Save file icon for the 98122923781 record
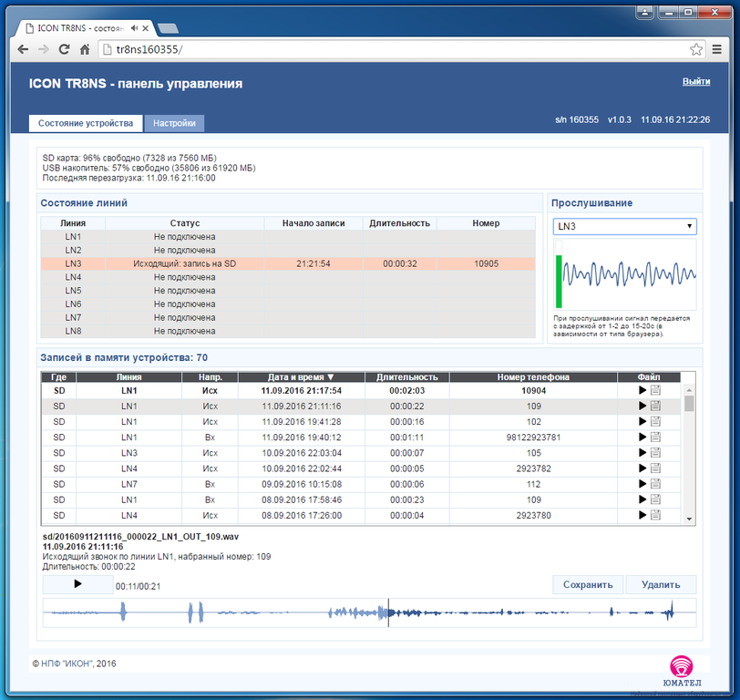The height and width of the screenshot is (700, 740). point(655,437)
